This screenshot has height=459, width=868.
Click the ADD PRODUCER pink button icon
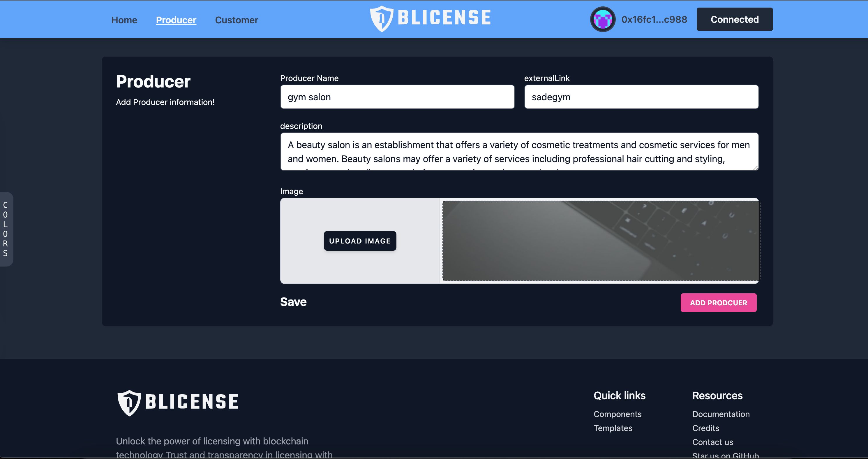[x=718, y=303]
